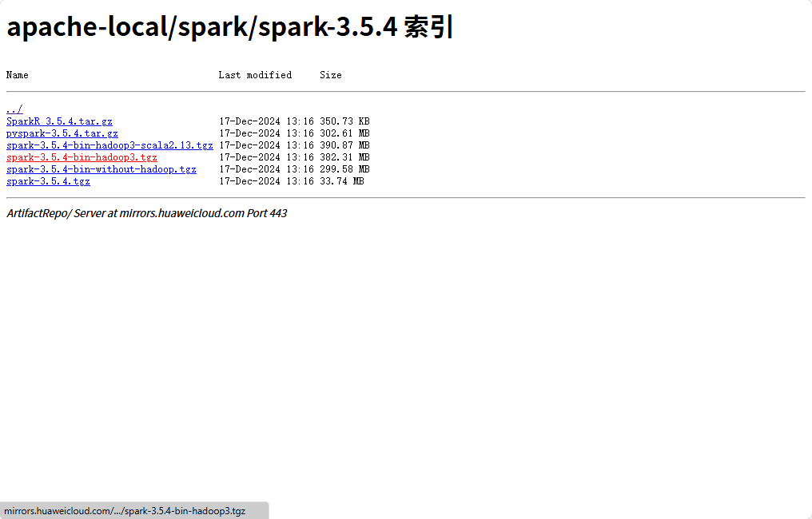Open the parent directory ../ link
Viewport: 812px width, 519px height.
(x=14, y=109)
